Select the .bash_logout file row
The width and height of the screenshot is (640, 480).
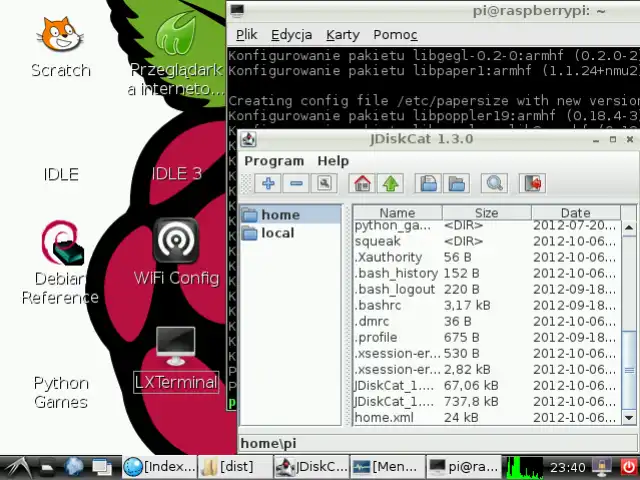coord(487,289)
